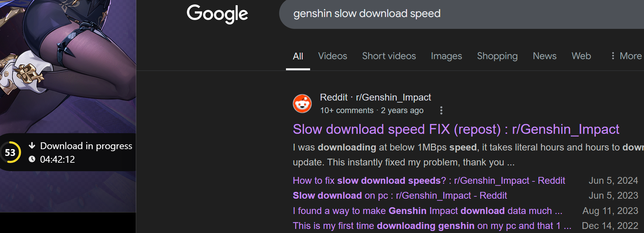Image resolution: width=644 pixels, height=233 pixels.
Task: Select the All results tab
Action: pos(298,56)
